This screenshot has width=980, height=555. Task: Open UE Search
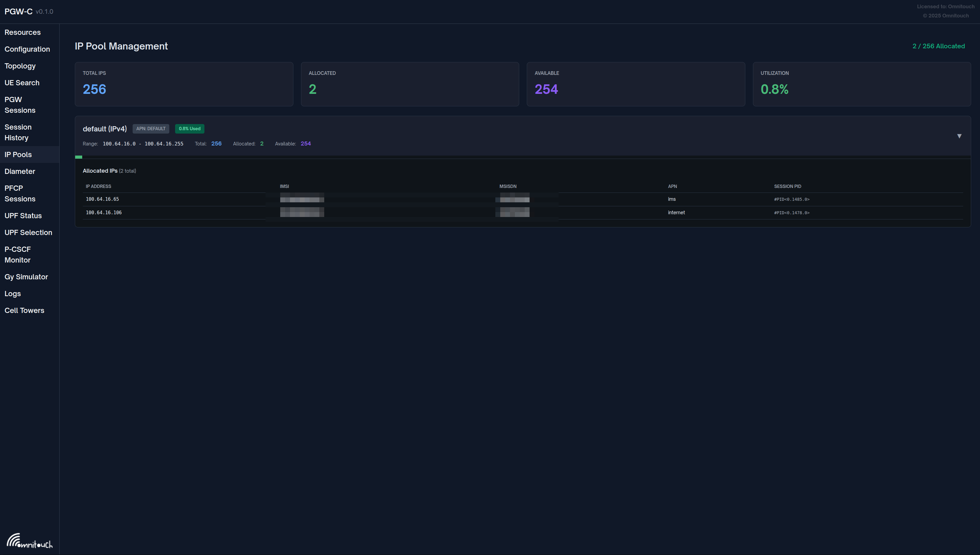[22, 83]
